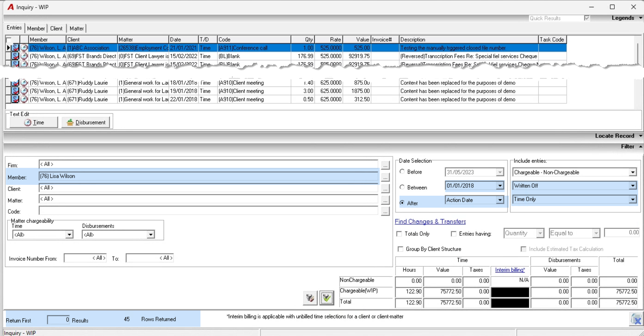This screenshot has width=644, height=336.
Task: Click the clock icon on ABC Association row
Action: [24, 48]
